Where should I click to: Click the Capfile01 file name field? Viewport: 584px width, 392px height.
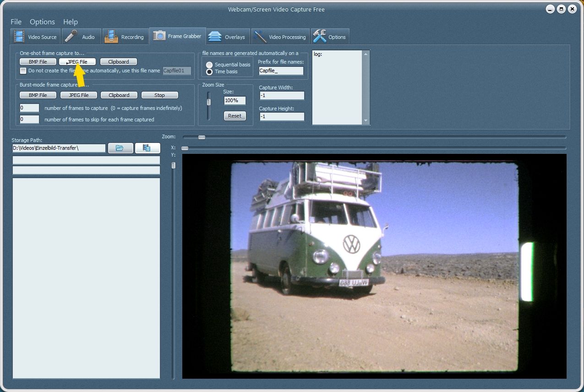point(177,71)
